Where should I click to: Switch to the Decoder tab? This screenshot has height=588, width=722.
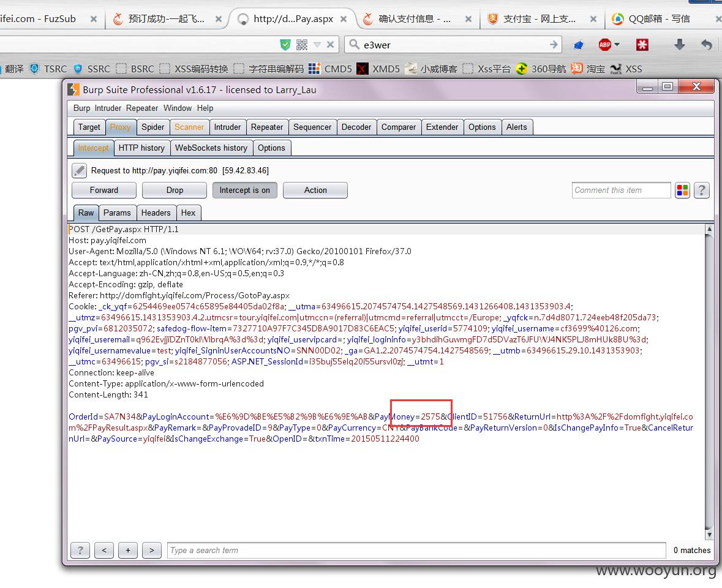pyautogui.click(x=356, y=127)
